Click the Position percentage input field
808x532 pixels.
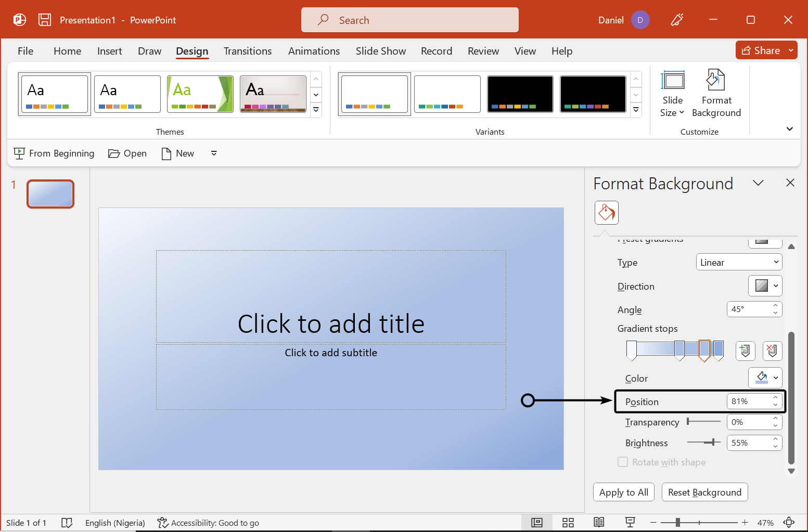[748, 401]
